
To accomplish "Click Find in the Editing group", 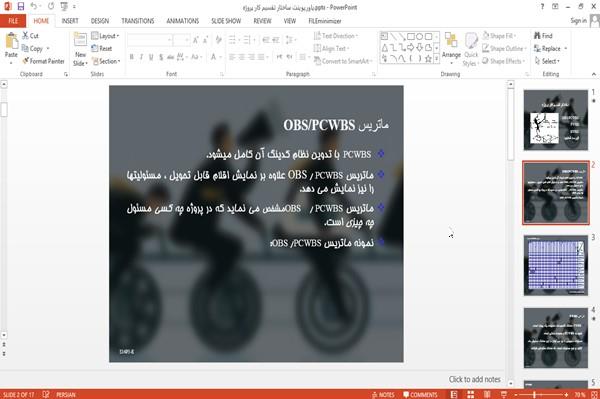I will pyautogui.click(x=543, y=36).
